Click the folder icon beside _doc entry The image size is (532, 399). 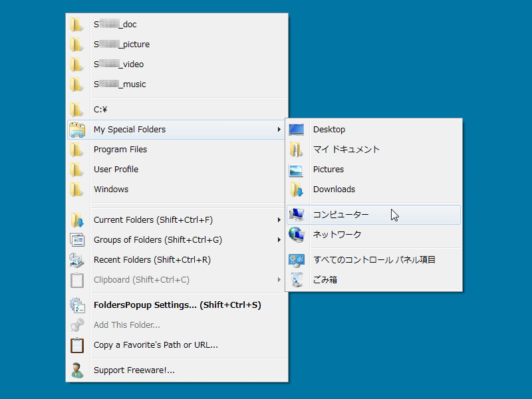(76, 25)
